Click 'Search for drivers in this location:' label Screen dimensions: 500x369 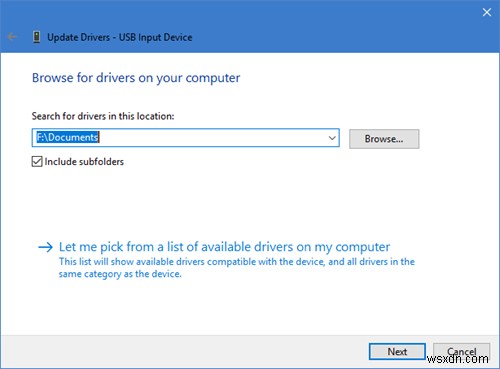tap(103, 116)
